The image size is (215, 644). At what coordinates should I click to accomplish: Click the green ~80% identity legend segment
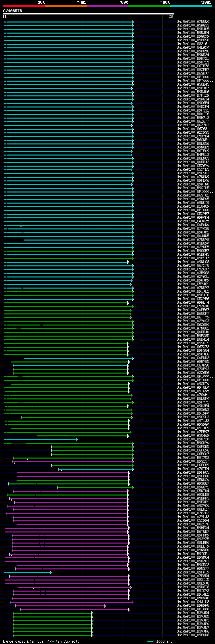click(149, 6)
